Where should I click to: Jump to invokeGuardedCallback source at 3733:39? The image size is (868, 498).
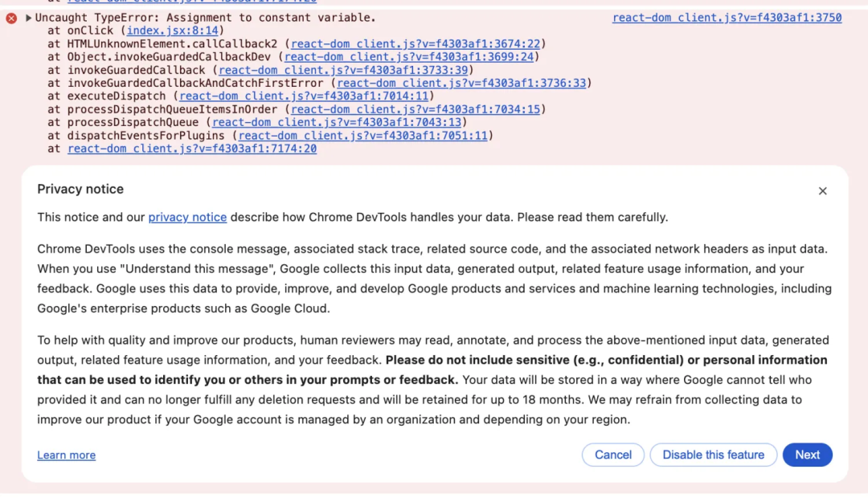pyautogui.click(x=343, y=70)
